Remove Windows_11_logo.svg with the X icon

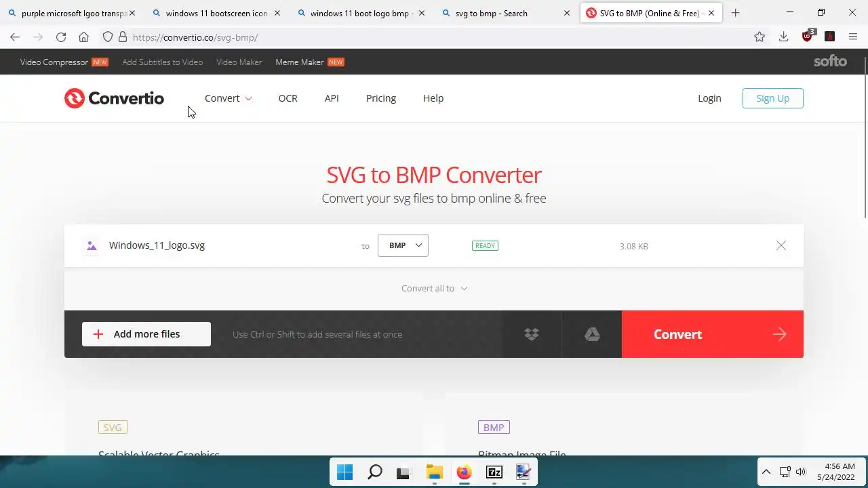point(781,245)
